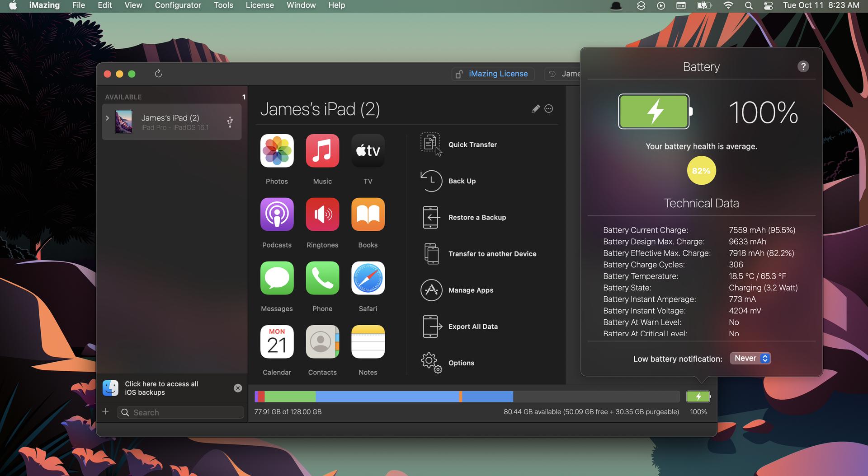Viewport: 868px width, 476px height.
Task: Open the Battery help question mark
Action: click(803, 66)
